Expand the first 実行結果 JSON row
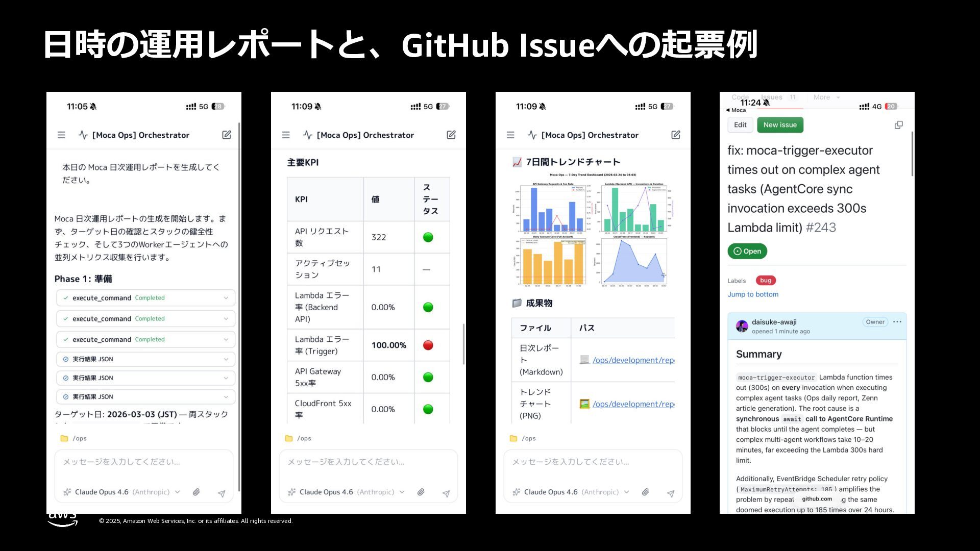The height and width of the screenshot is (551, 980). point(226,359)
